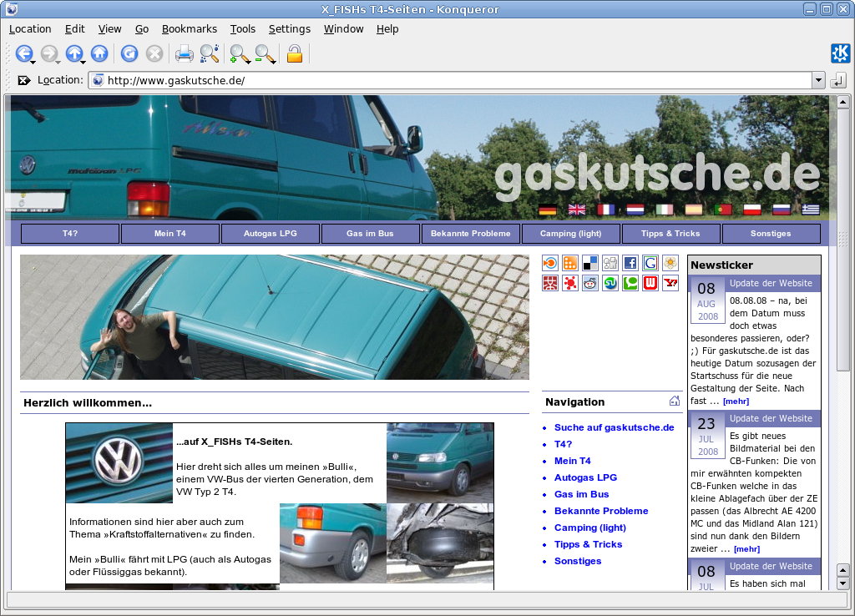The width and height of the screenshot is (855, 616).
Task: Click '[mehr]' link in the 23 JUL news item
Action: click(x=746, y=549)
